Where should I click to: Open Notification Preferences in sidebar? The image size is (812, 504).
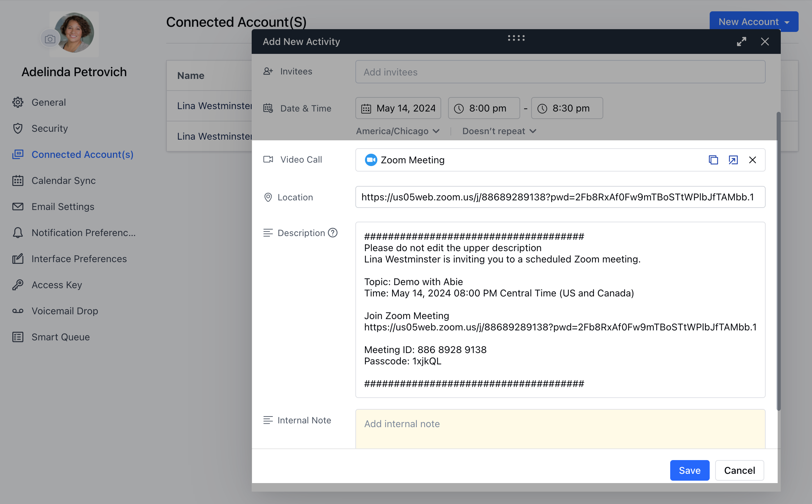(83, 233)
